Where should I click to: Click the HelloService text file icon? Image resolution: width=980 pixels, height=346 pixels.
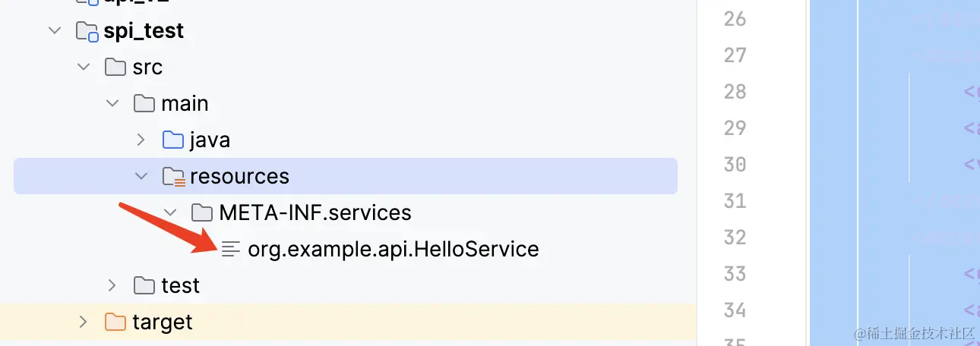(231, 249)
